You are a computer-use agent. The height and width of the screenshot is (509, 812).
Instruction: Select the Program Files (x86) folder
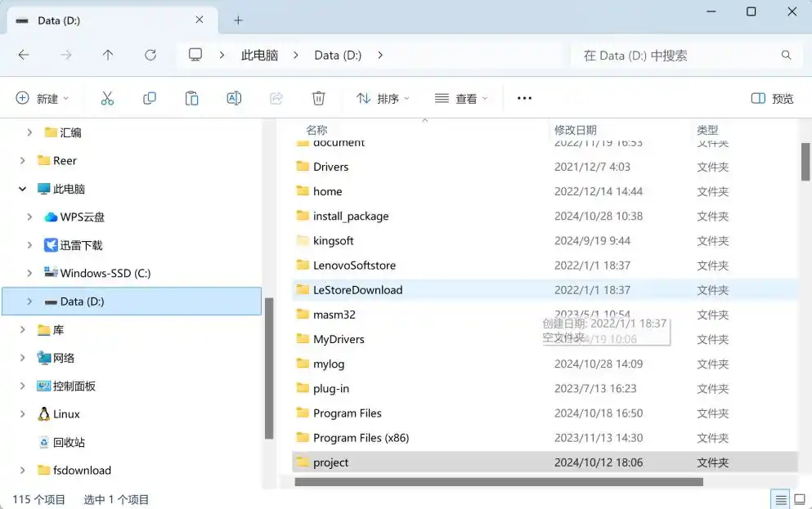tap(361, 438)
